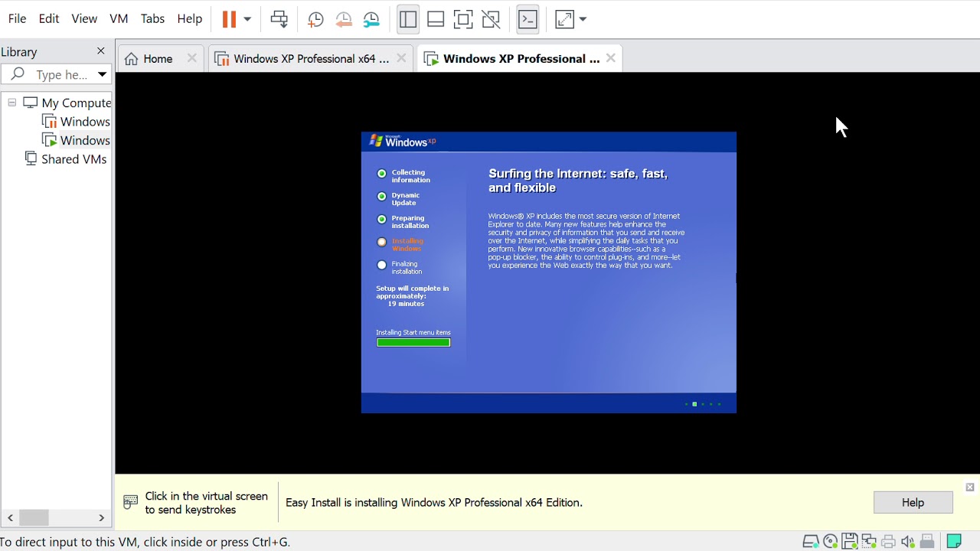Open the File menu
Image resolution: width=980 pixels, height=551 pixels.
click(17, 18)
